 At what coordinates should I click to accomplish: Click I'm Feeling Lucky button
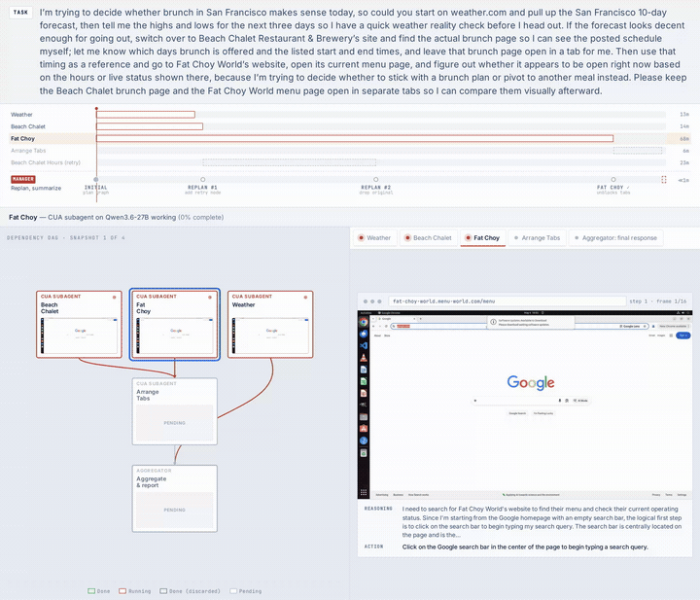coord(543,413)
